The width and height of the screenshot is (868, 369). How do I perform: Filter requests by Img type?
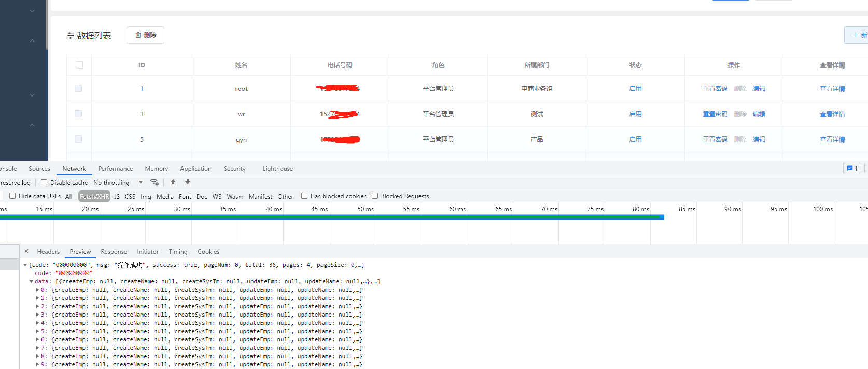[x=146, y=196]
